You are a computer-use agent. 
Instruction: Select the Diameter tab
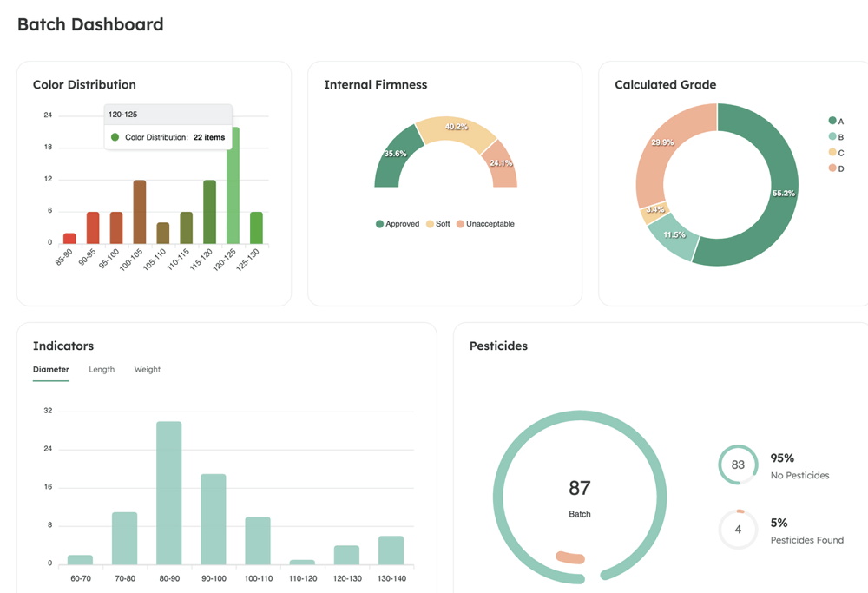click(x=51, y=369)
